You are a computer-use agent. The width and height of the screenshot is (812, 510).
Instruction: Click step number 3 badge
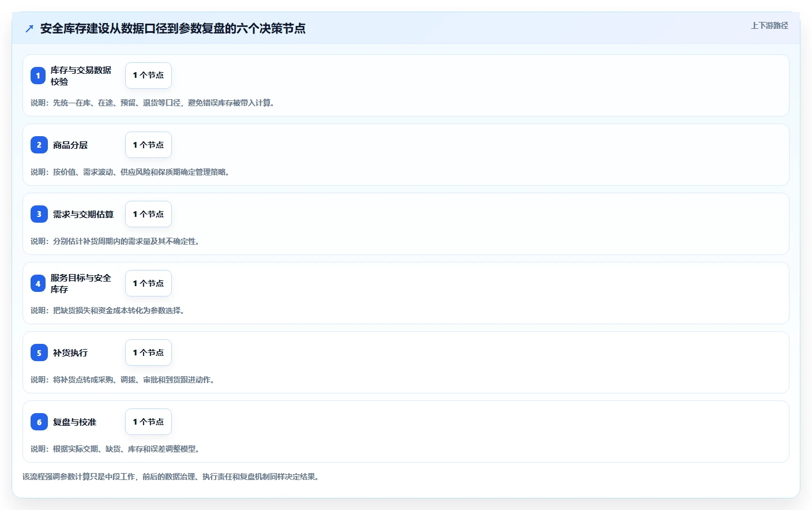[39, 214]
